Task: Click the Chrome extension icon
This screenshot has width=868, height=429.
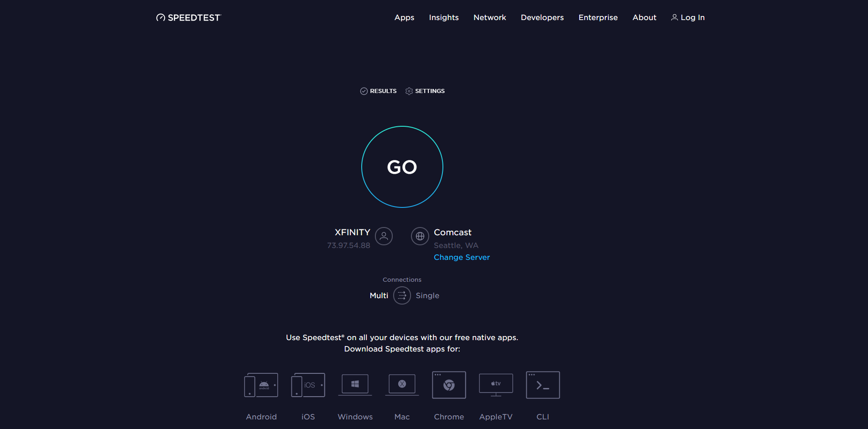Action: pyautogui.click(x=449, y=385)
